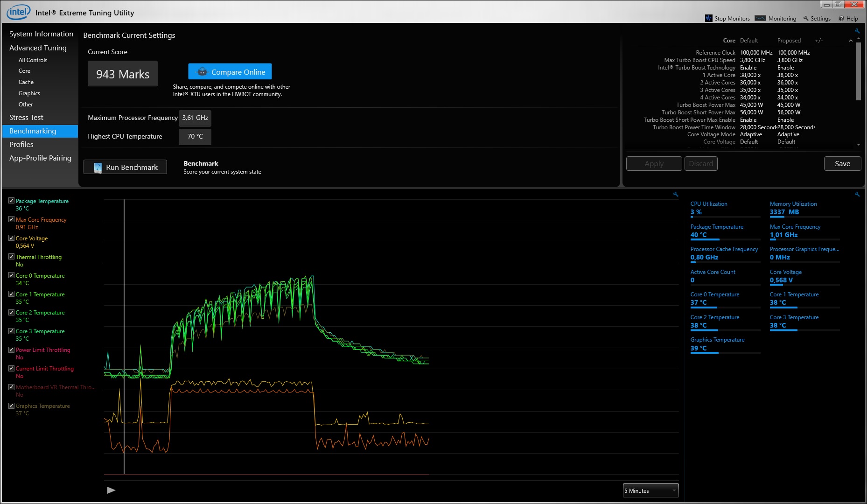Click the Intel logo icon

(19, 12)
